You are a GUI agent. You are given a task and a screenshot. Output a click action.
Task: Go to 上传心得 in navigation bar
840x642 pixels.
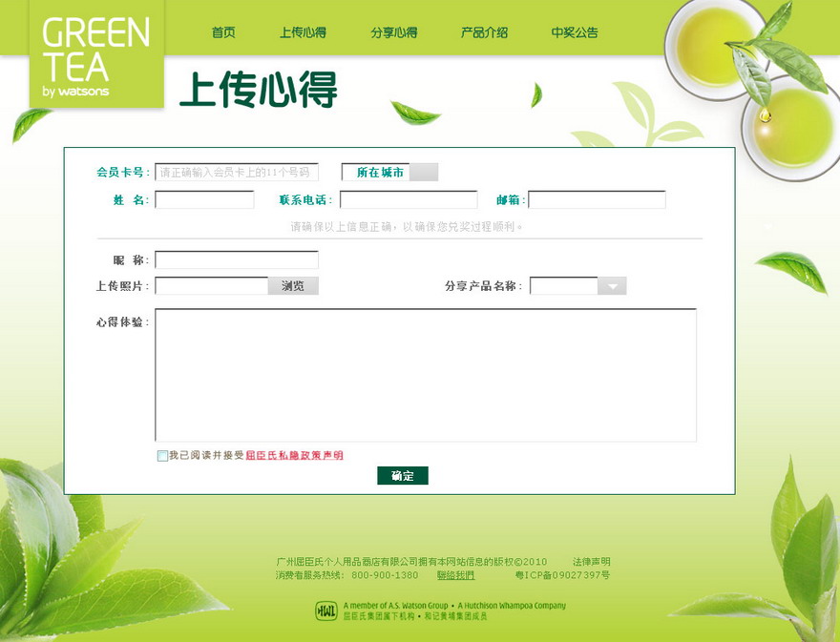tap(303, 32)
